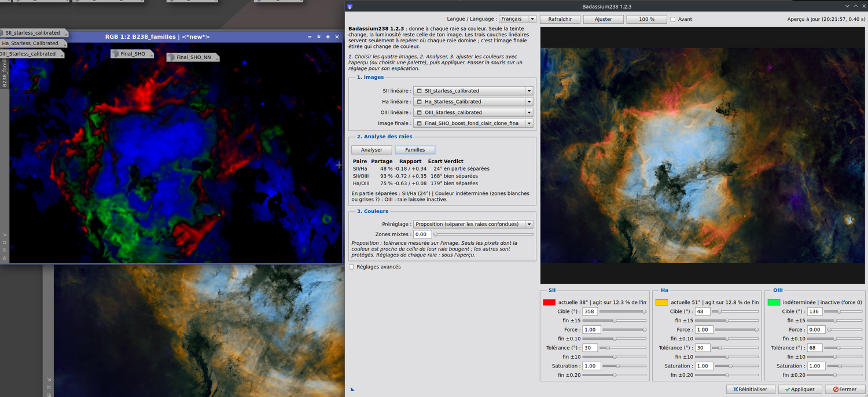This screenshot has width=868, height=397.
Task: Click the Zones mixtes slider
Action: 484,234
